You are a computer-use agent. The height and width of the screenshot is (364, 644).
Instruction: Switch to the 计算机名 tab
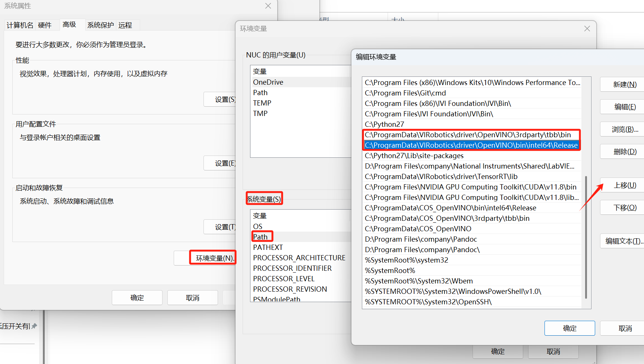tap(20, 25)
